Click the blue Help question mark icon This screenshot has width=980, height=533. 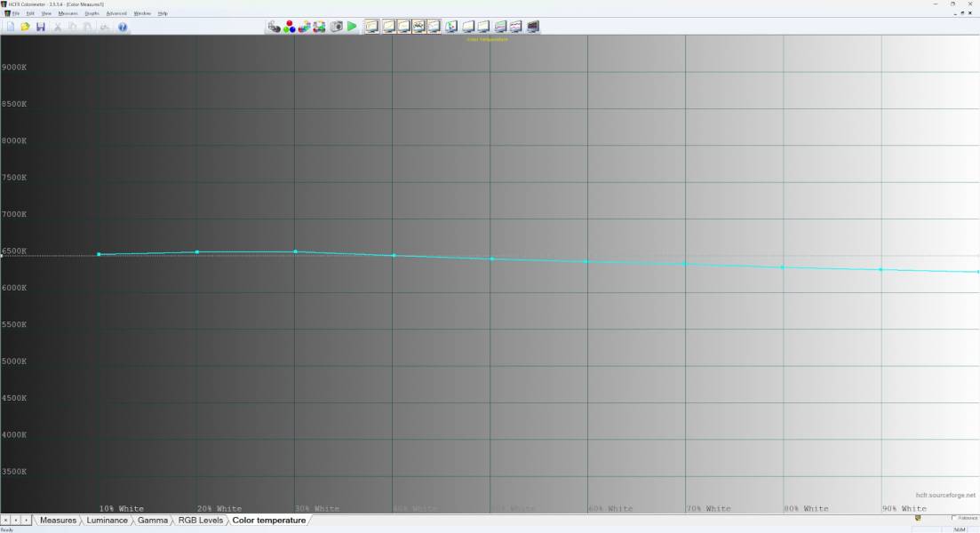pyautogui.click(x=123, y=27)
